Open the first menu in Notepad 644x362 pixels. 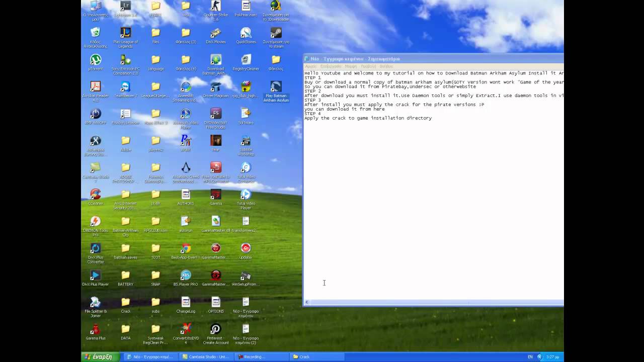310,66
